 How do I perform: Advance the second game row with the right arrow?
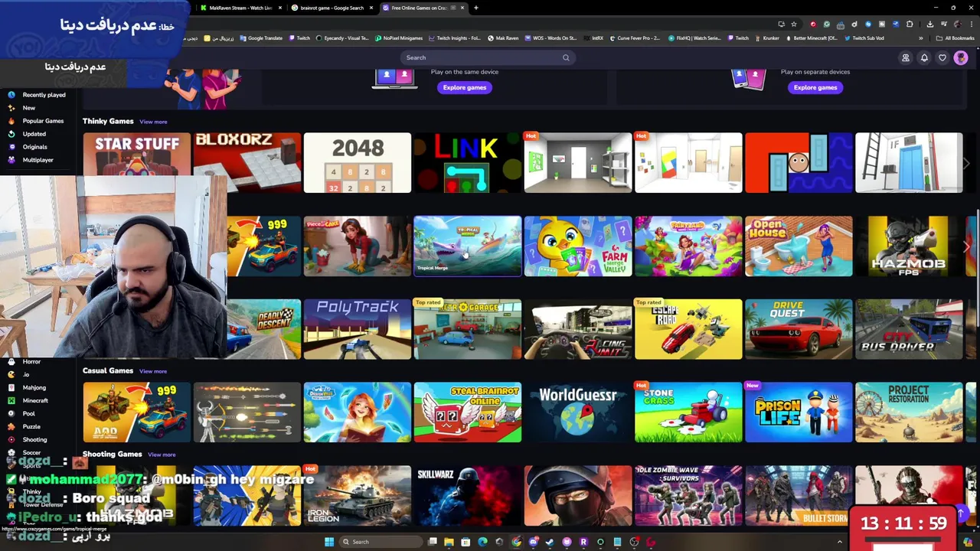point(966,246)
